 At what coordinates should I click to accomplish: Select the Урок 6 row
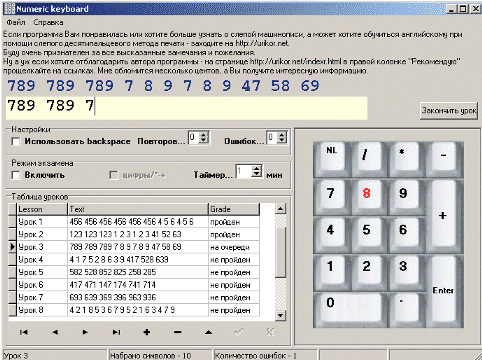[134, 285]
